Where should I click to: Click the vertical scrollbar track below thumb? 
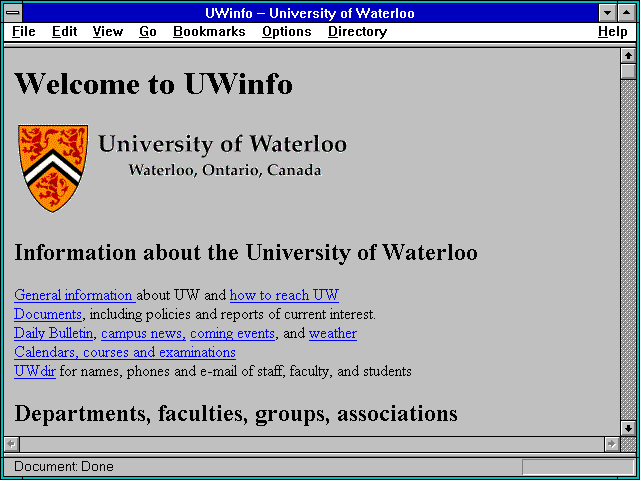click(x=628, y=250)
